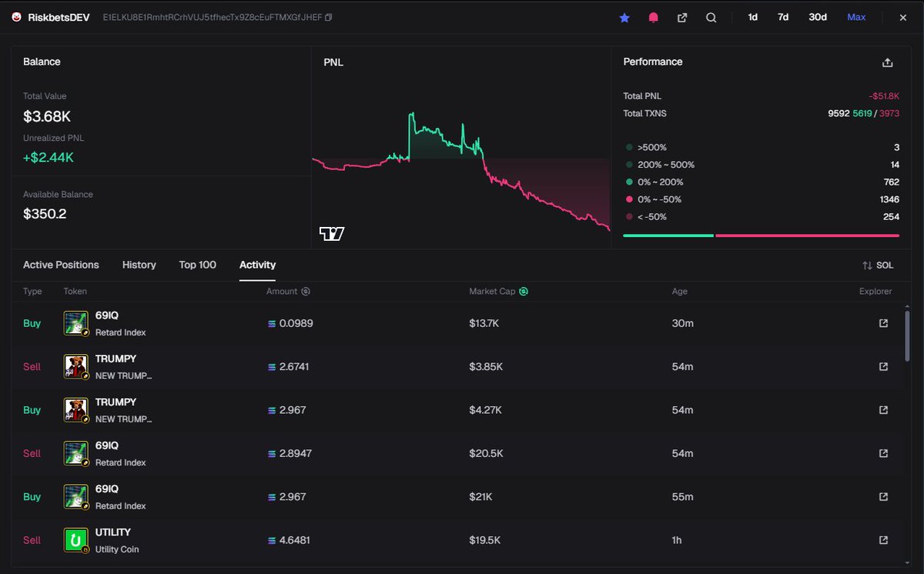Open explorer link for TRUMPY buy row
Screen dimensions: 924x574
(883, 410)
